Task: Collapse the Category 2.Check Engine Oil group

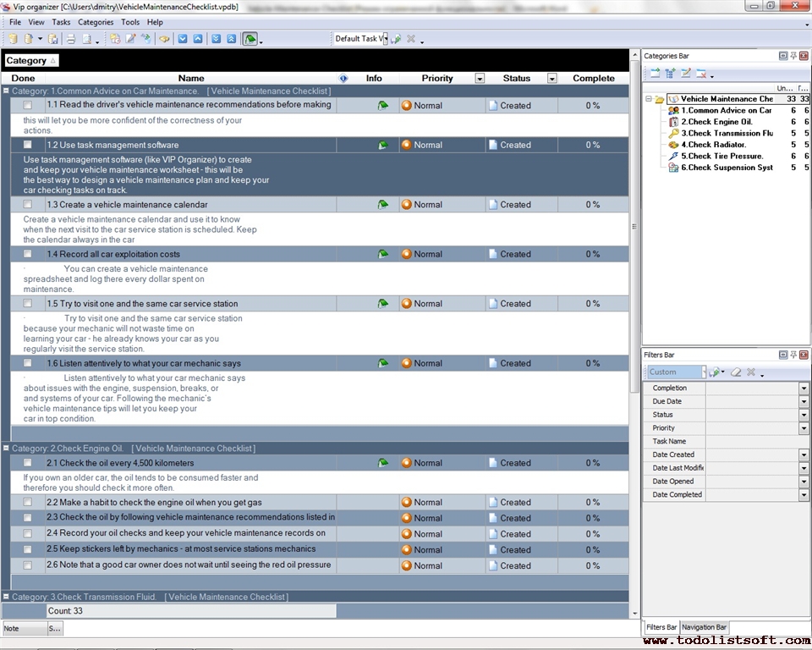Action: (x=6, y=449)
